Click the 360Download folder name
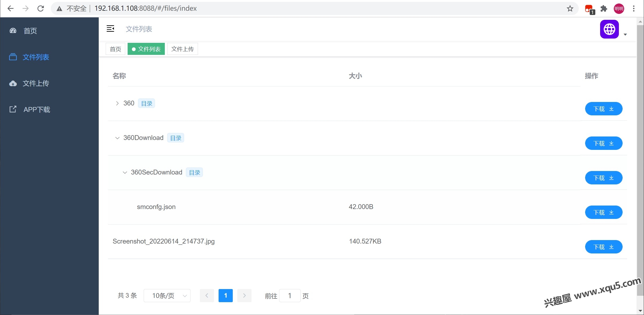The image size is (644, 315). pos(143,138)
